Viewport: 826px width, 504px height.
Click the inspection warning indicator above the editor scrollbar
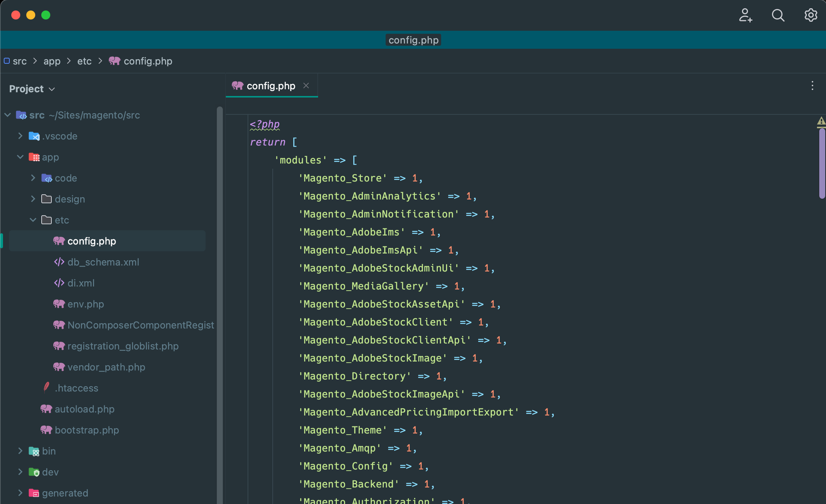821,121
